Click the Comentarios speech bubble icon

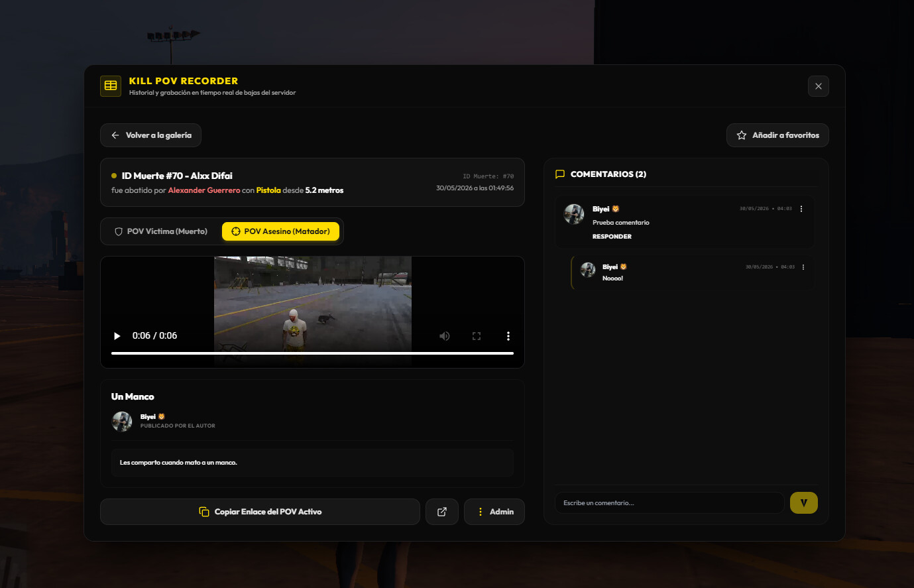point(560,174)
